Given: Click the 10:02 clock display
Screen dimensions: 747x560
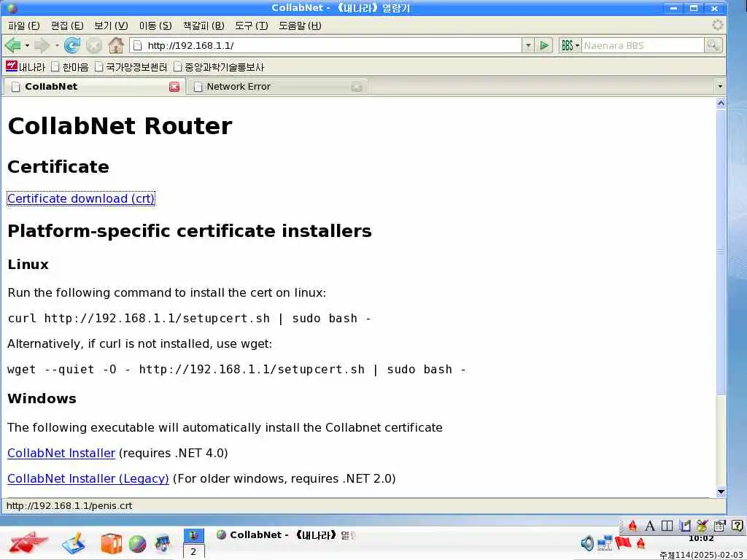Looking at the screenshot, I should (701, 539).
